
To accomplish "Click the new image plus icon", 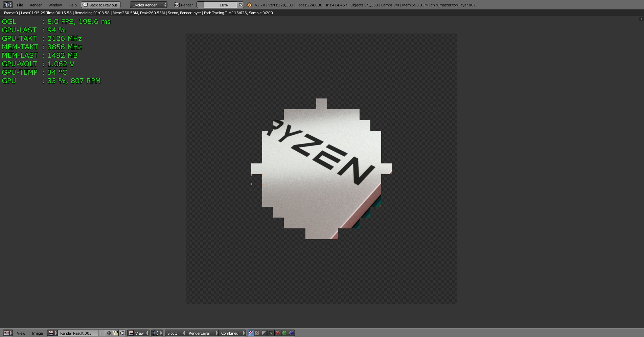I will (x=109, y=333).
